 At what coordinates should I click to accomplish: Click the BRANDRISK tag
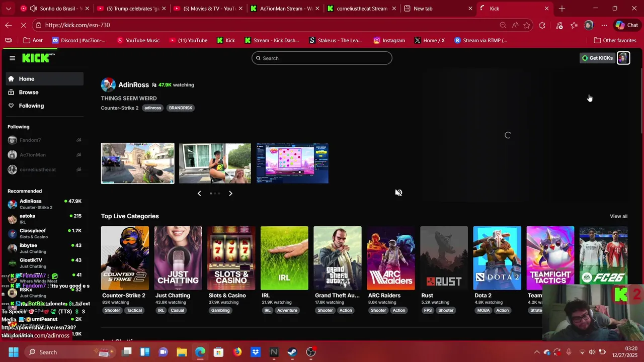point(181,108)
